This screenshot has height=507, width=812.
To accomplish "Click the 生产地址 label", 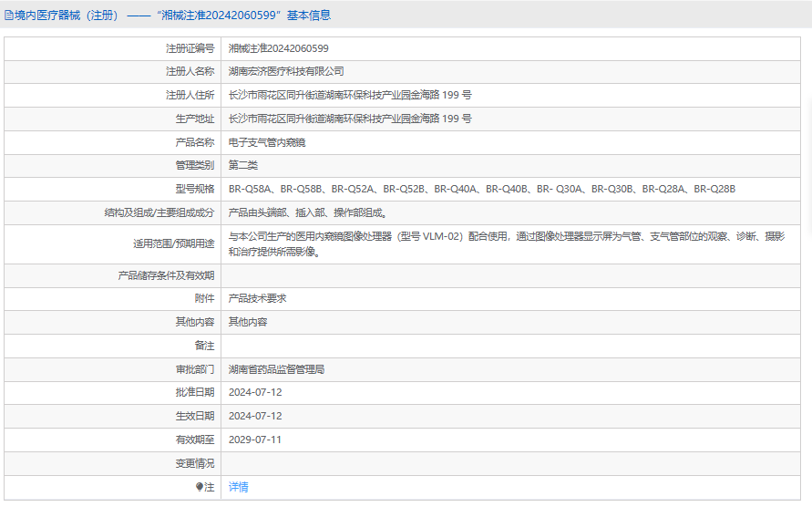I will coord(195,119).
